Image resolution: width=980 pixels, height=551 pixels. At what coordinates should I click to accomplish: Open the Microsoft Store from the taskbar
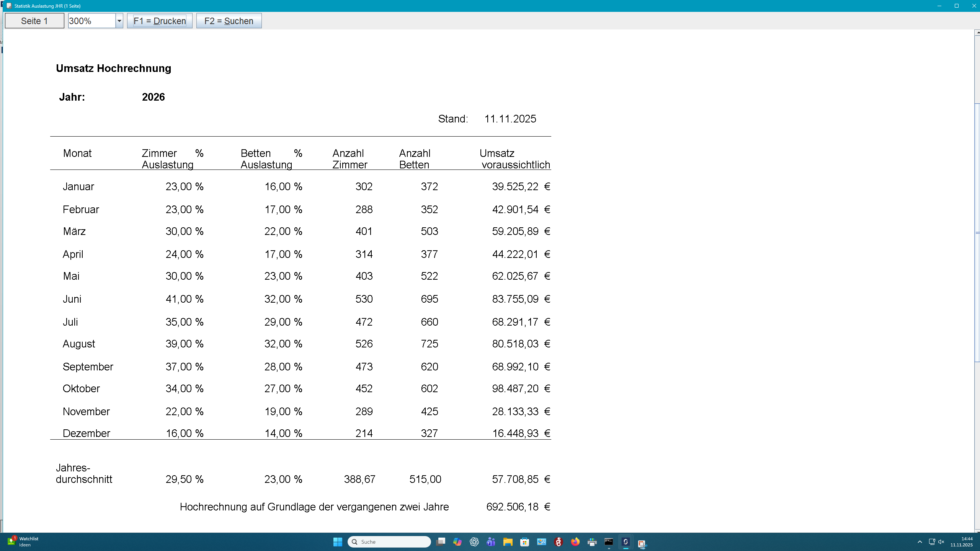tap(525, 542)
